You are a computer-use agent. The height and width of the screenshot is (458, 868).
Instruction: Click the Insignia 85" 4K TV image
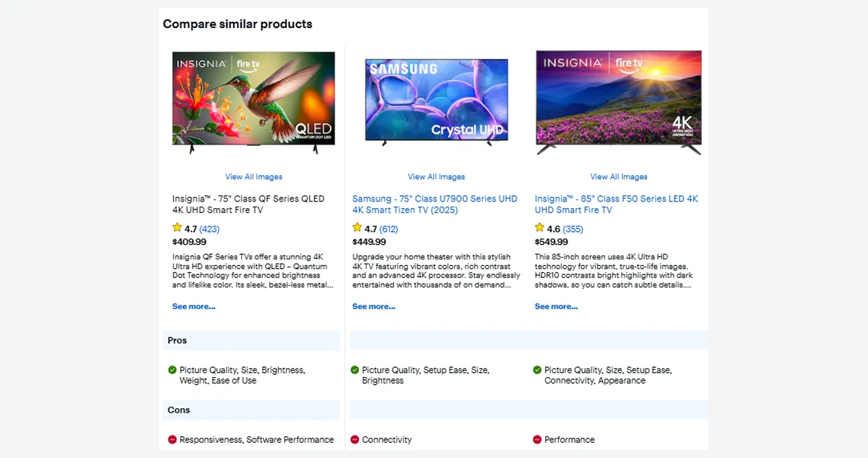pyautogui.click(x=618, y=101)
